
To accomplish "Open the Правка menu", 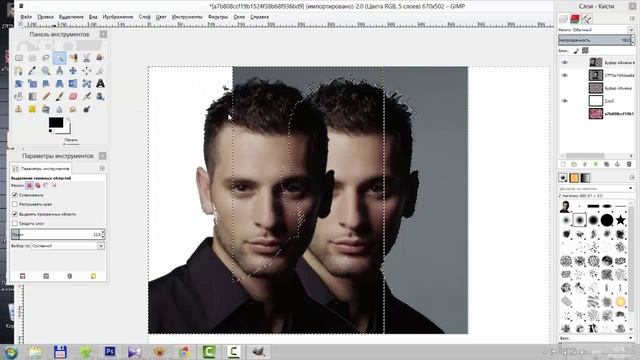I will (x=45, y=17).
